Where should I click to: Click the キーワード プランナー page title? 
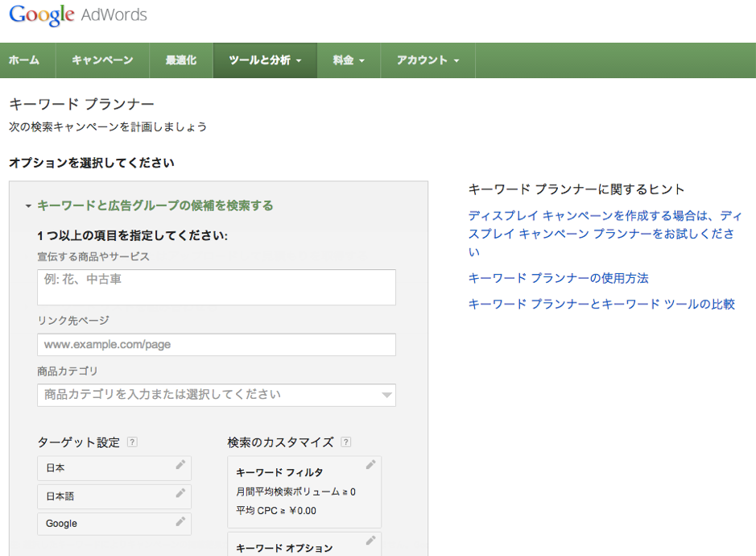pyautogui.click(x=81, y=104)
